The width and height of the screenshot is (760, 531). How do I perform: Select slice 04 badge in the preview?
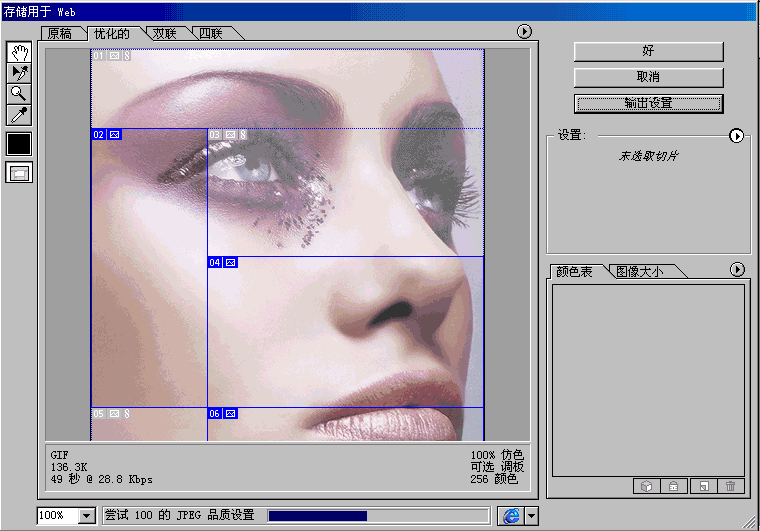pyautogui.click(x=223, y=262)
